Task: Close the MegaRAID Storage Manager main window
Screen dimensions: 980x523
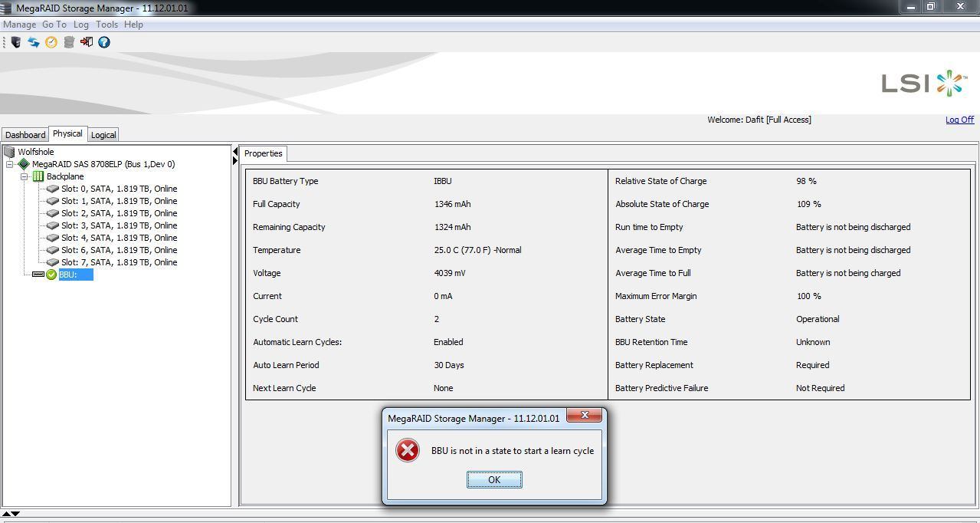Action: tap(962, 7)
